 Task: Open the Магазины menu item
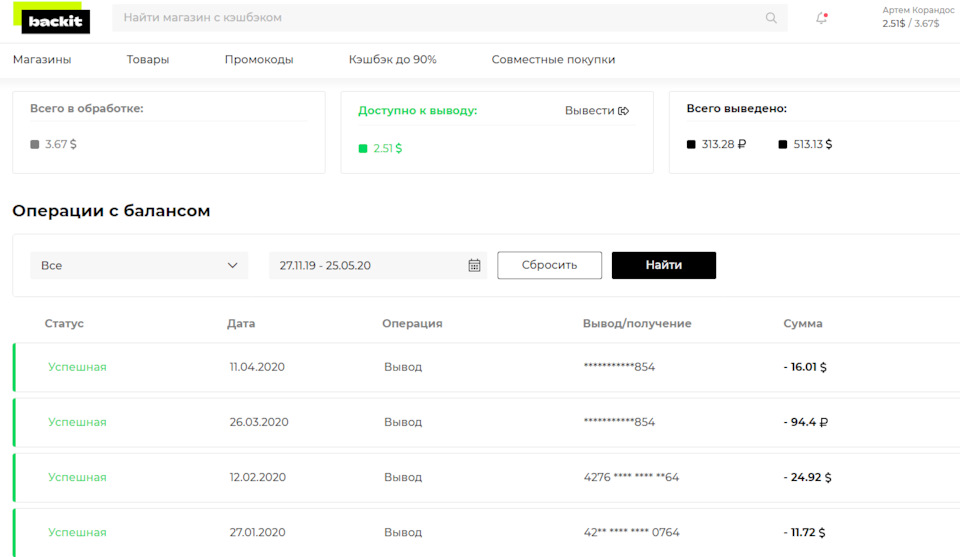[42, 59]
